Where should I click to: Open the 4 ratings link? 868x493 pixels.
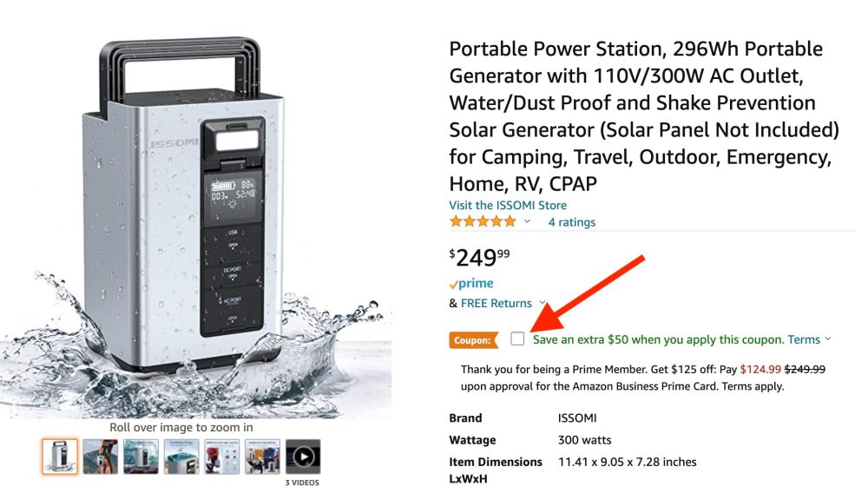pyautogui.click(x=572, y=222)
